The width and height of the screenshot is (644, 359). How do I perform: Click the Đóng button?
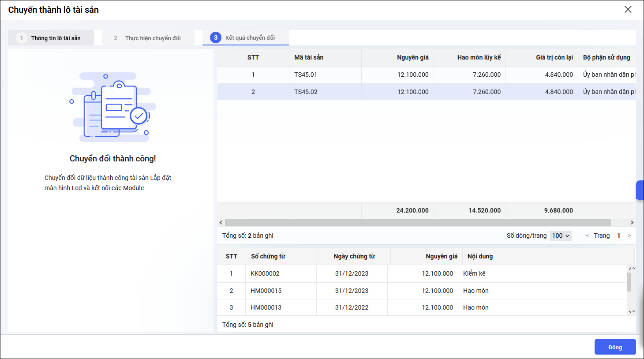(615, 347)
